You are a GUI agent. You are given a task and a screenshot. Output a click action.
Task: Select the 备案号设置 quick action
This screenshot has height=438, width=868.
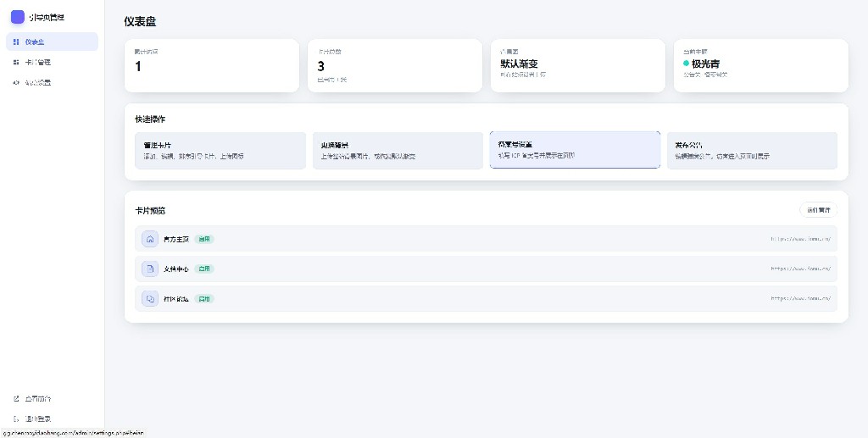(x=576, y=150)
